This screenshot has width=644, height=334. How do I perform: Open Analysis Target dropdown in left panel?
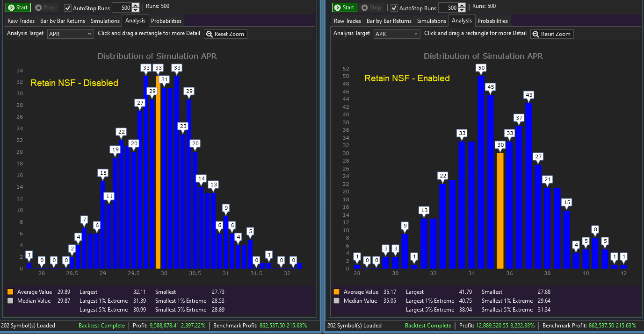pos(70,34)
